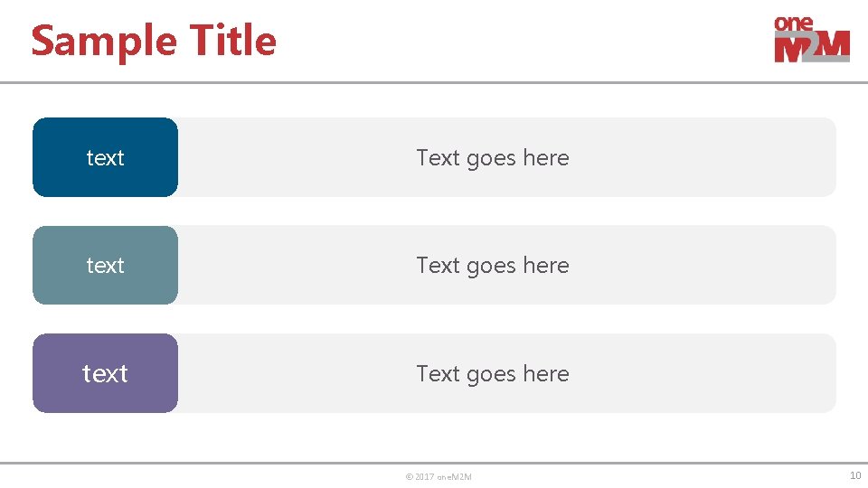Click the slide number 10
Screen dimensions: 868x488
[x=854, y=475]
